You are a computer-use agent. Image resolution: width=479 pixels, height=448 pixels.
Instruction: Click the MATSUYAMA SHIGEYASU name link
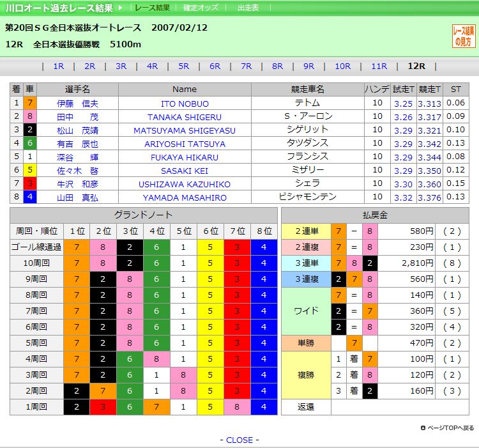185,131
